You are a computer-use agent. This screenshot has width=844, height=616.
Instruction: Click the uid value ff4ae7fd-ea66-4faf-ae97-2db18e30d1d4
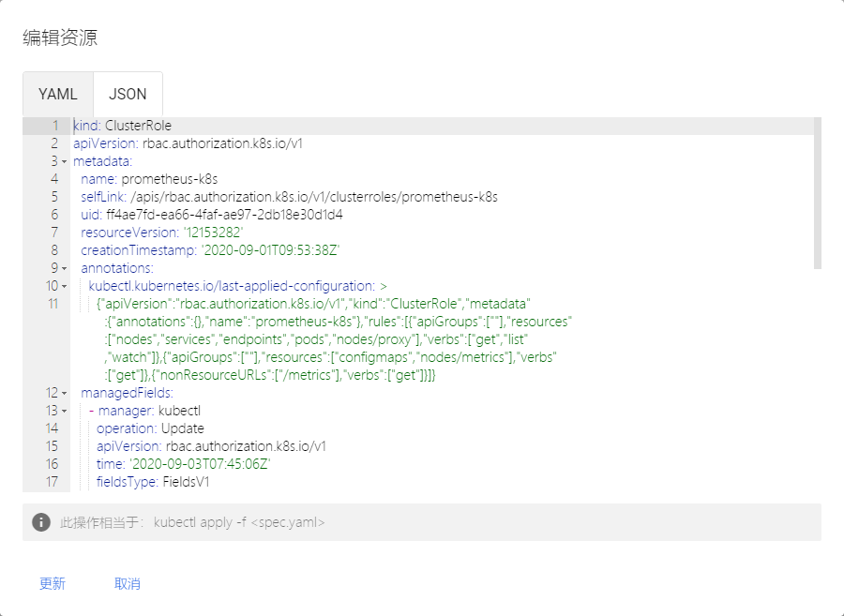pyautogui.click(x=224, y=215)
